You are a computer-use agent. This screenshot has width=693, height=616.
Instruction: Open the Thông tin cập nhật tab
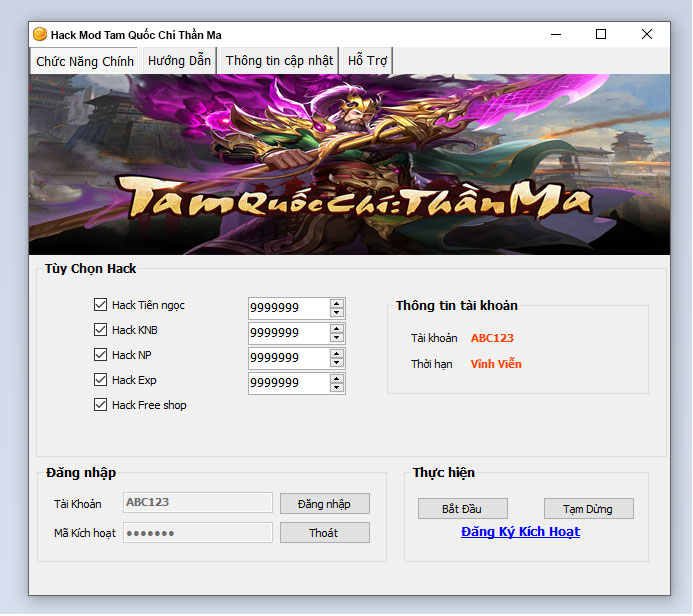pyautogui.click(x=279, y=61)
